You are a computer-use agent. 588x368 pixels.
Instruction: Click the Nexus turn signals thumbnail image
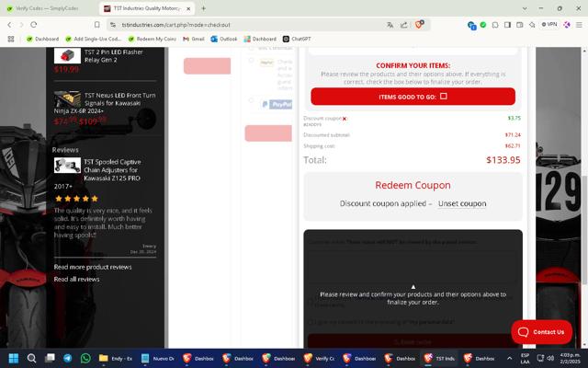(67, 99)
